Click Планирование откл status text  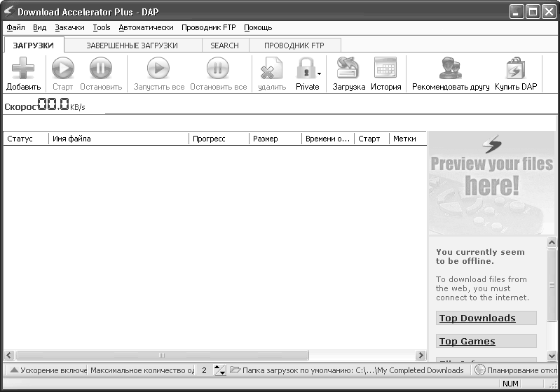[521, 370]
